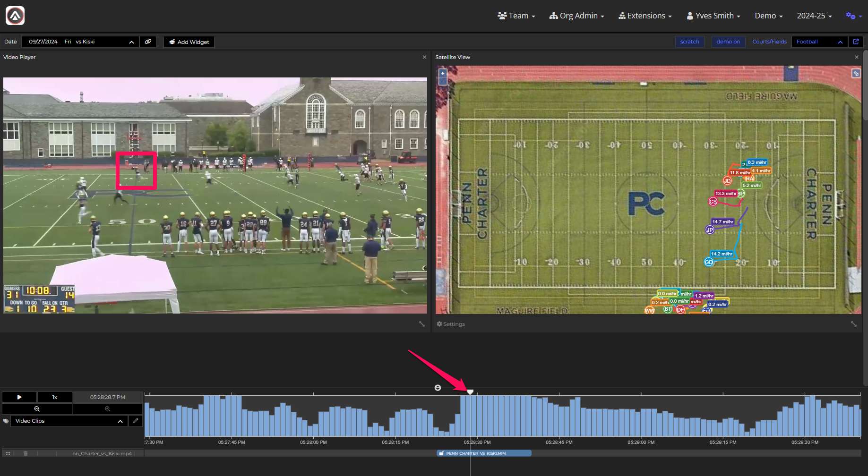The height and width of the screenshot is (476, 868).
Task: Click the GD player marker on map
Action: (709, 262)
